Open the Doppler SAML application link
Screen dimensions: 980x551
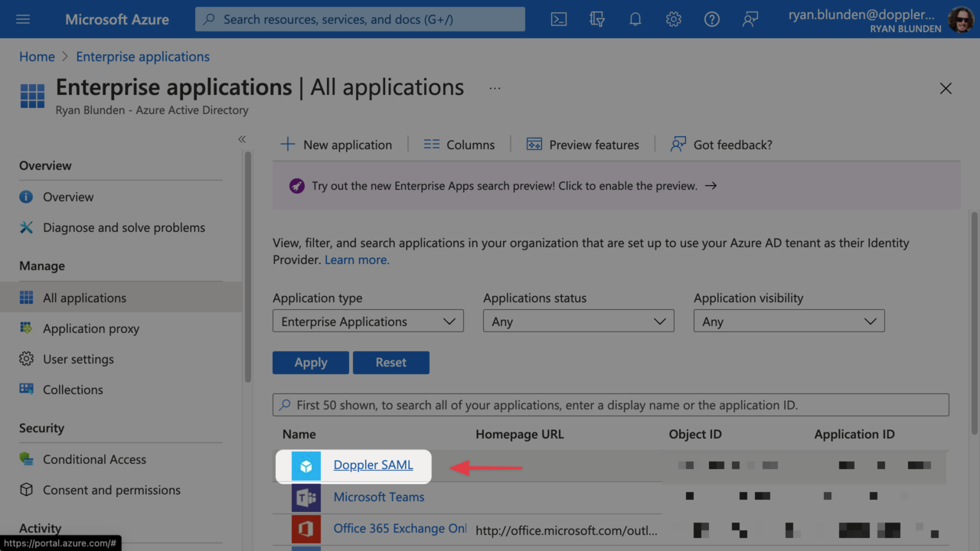click(x=373, y=465)
